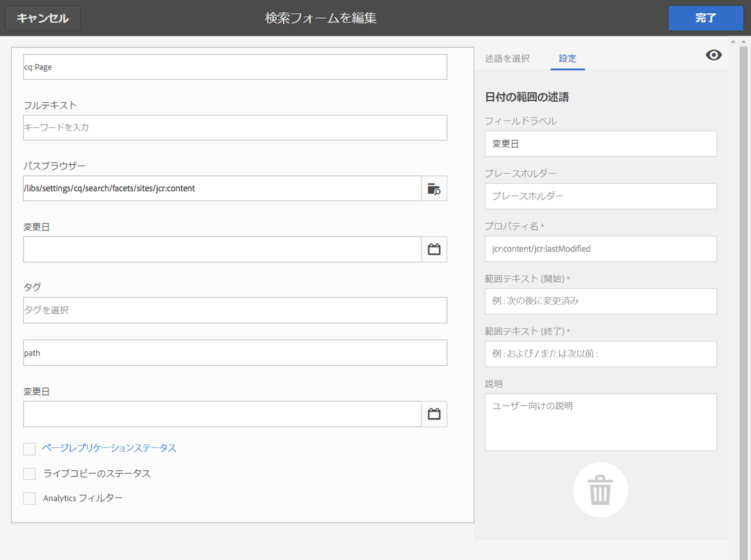The width and height of the screenshot is (751, 560).
Task: Click the 検索フォームを編集 title
Action: coord(321,18)
